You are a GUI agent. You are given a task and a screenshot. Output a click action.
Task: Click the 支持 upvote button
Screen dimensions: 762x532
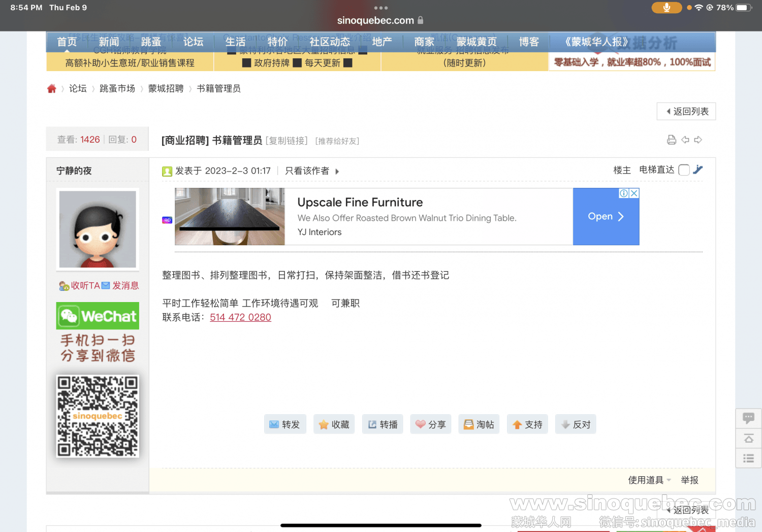(528, 424)
